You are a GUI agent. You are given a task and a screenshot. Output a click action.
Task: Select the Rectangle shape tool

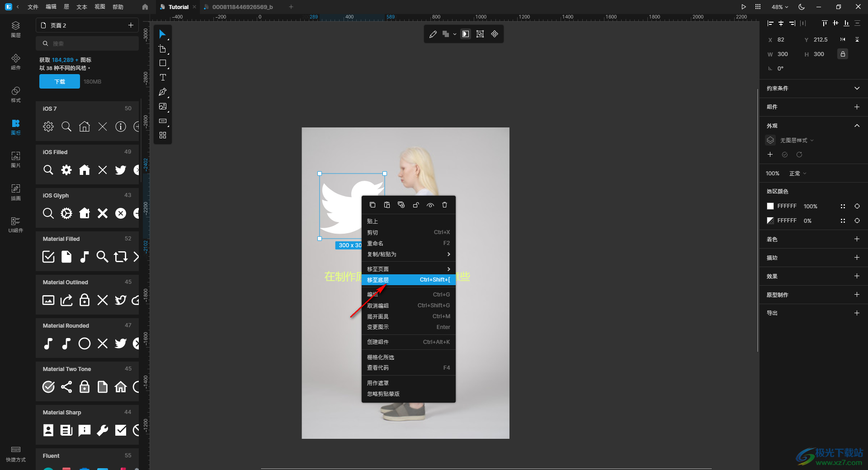[163, 63]
